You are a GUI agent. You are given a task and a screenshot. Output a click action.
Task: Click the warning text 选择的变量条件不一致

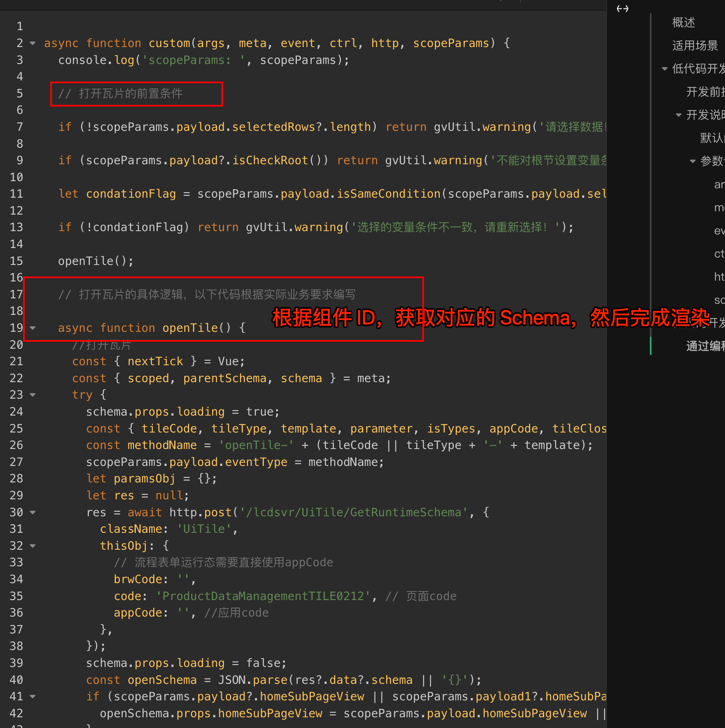tap(415, 227)
